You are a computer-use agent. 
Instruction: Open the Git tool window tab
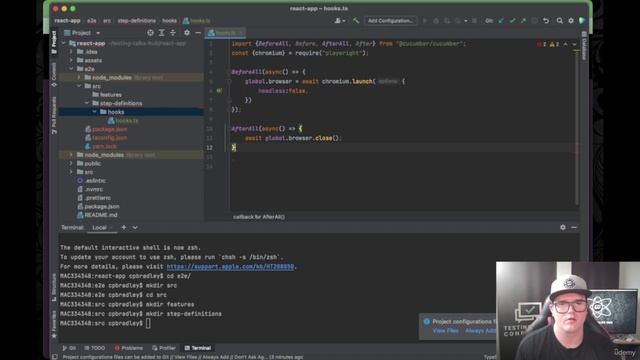[69, 348]
